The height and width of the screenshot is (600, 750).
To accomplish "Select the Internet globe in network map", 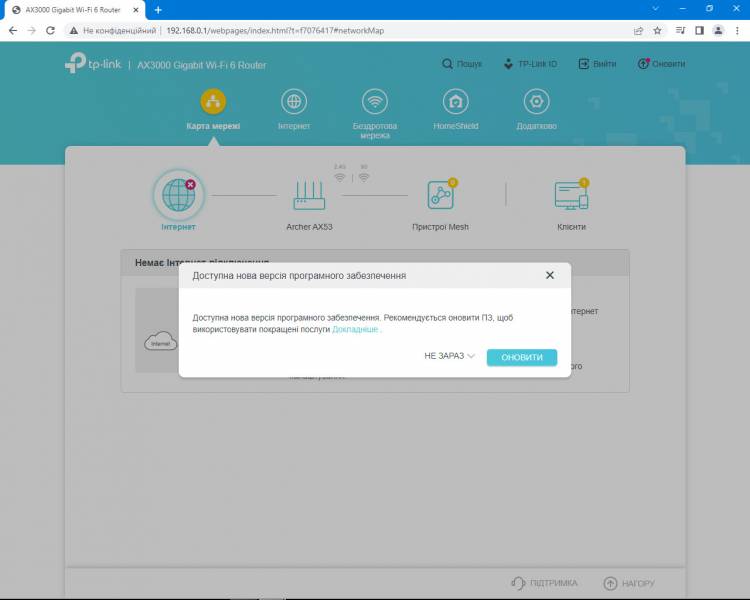I will [x=178, y=195].
